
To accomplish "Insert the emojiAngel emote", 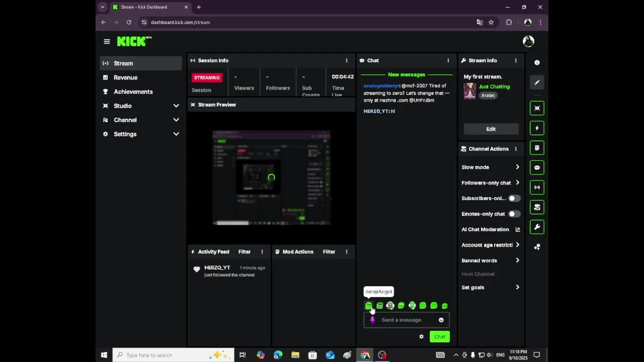I will pos(369,306).
